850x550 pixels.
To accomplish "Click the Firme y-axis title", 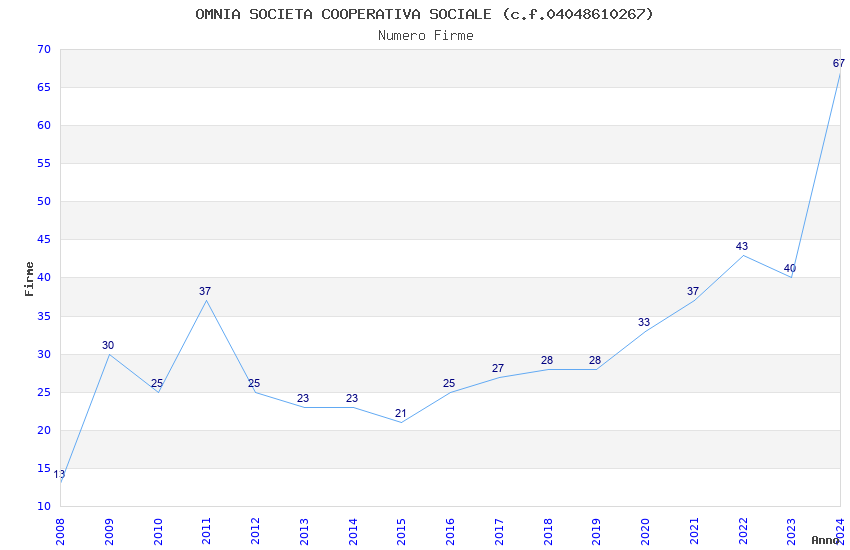I will pyautogui.click(x=29, y=279).
